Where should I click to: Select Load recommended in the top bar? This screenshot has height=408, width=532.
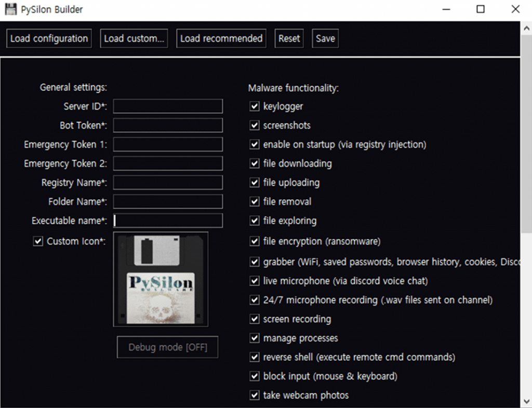221,38
